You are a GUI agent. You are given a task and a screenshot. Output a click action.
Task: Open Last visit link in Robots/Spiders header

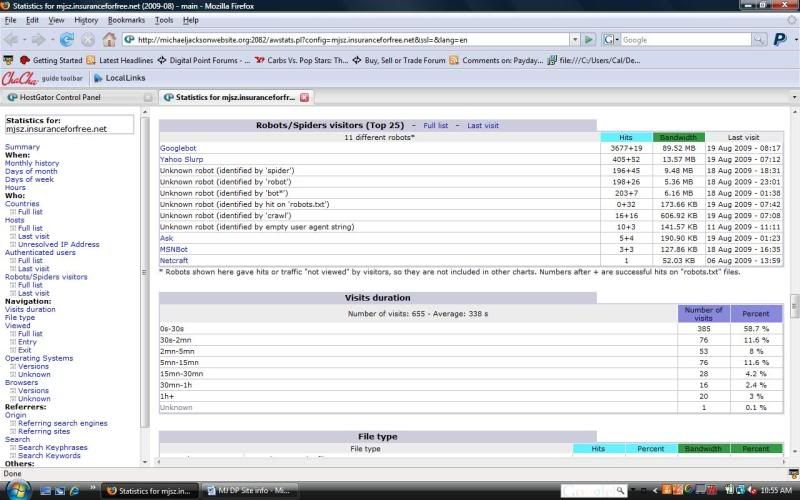(x=483, y=126)
